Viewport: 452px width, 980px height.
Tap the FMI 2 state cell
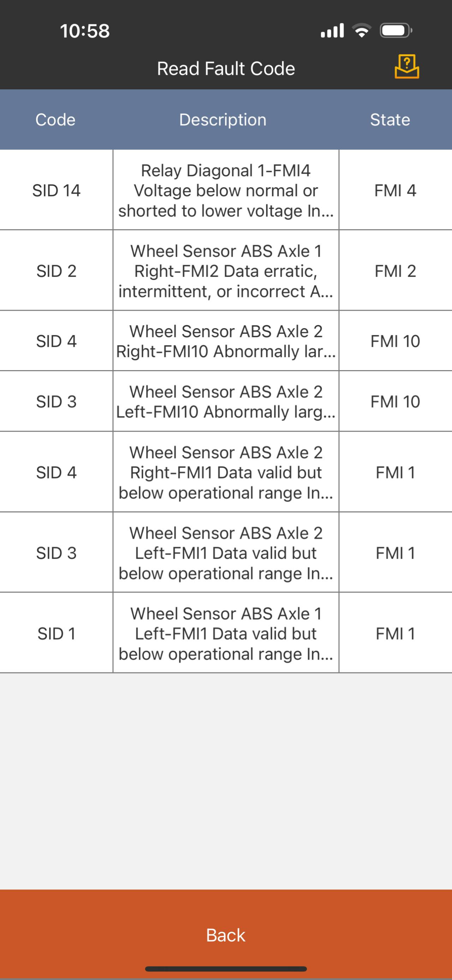tap(395, 271)
